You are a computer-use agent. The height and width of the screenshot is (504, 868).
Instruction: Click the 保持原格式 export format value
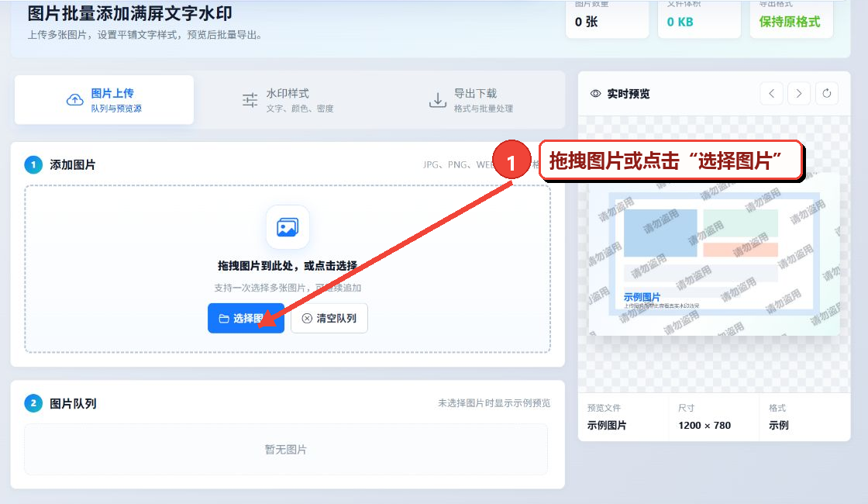point(790,22)
